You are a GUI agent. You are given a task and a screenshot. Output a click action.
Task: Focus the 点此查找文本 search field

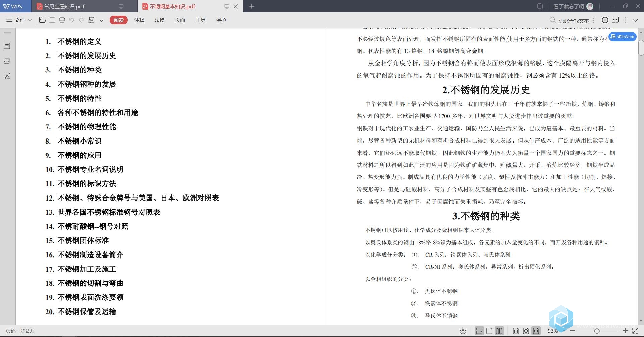(x=574, y=20)
